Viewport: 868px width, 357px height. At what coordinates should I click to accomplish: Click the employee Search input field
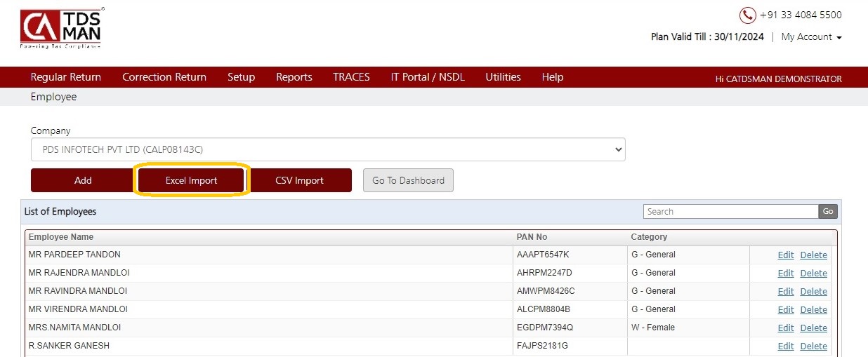point(731,211)
